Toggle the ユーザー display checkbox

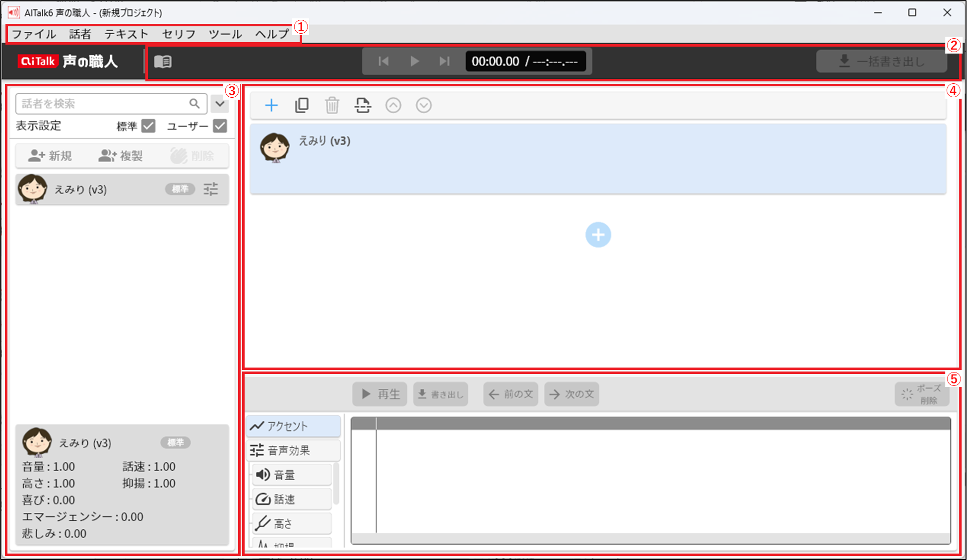click(220, 126)
